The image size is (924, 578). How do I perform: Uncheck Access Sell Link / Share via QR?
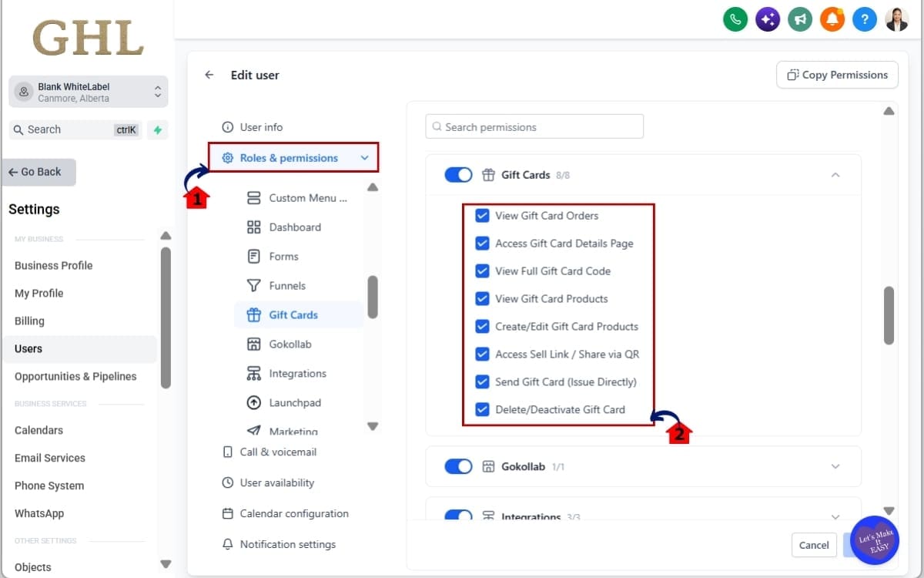482,355
